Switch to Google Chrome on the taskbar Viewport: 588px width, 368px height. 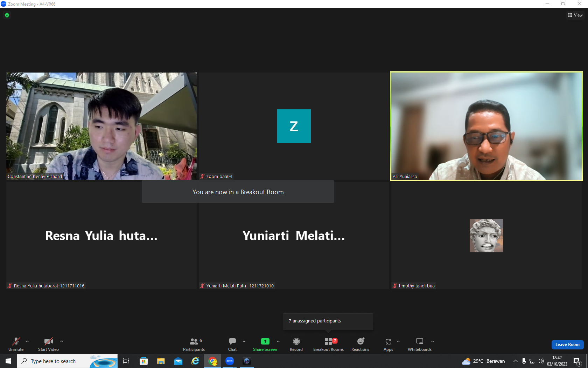[212, 361]
